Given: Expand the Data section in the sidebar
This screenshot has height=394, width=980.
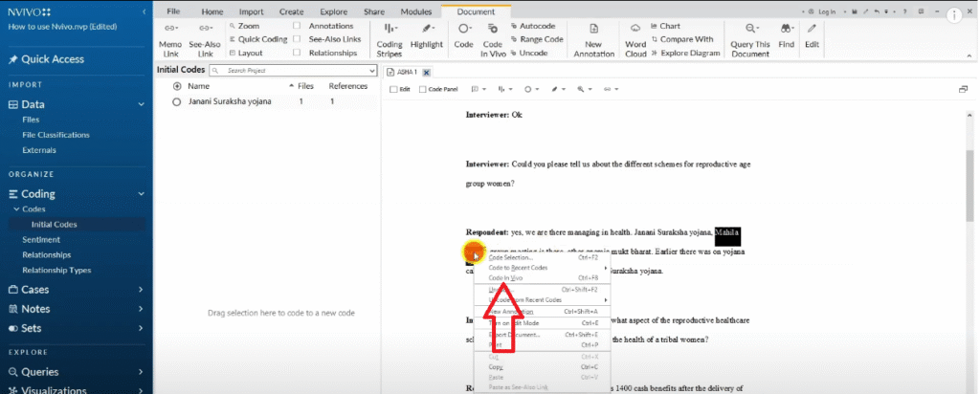Looking at the screenshot, I should (142, 105).
